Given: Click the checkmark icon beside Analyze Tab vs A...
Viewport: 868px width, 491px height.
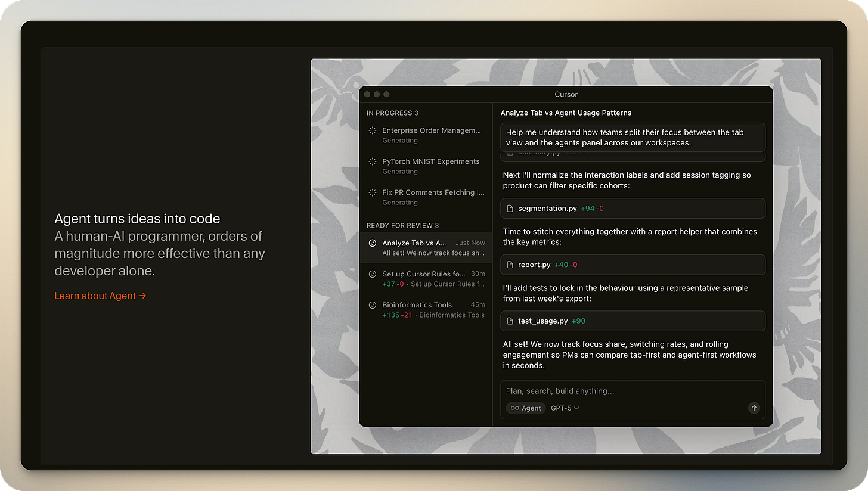Looking at the screenshot, I should tap(372, 243).
